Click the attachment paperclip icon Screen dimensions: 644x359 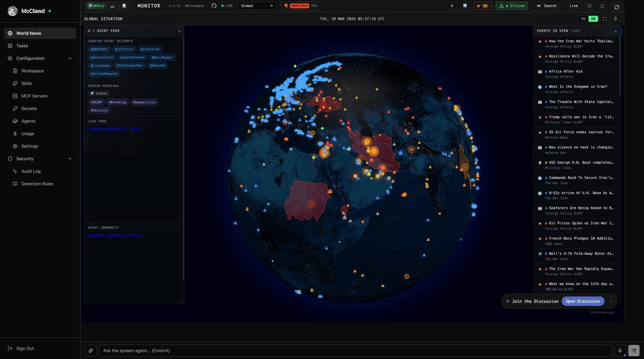[x=91, y=350]
